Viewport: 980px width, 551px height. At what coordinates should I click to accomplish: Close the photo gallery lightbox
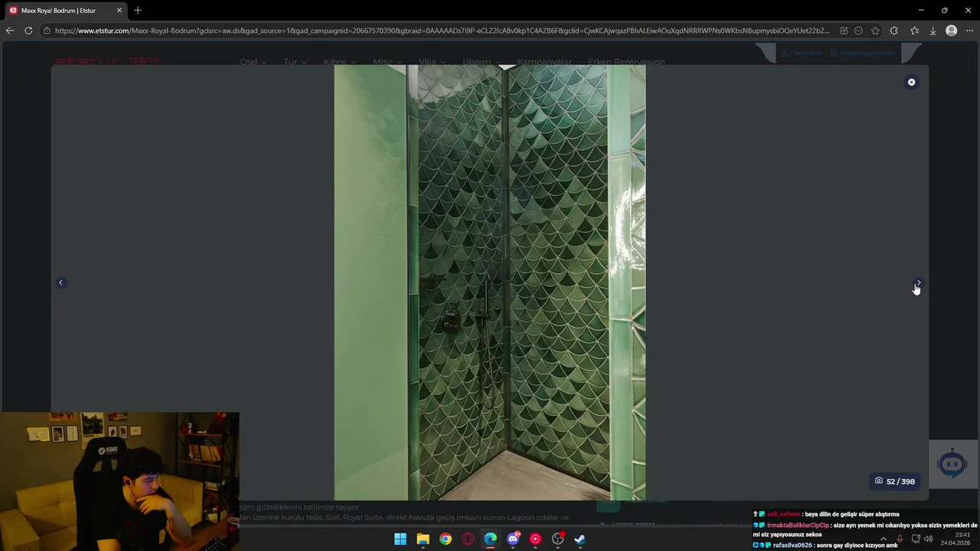click(911, 82)
